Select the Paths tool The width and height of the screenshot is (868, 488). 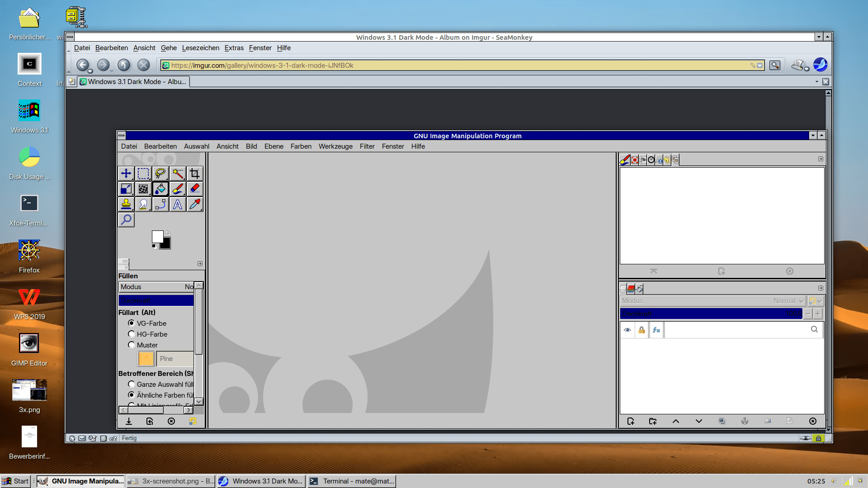[160, 204]
